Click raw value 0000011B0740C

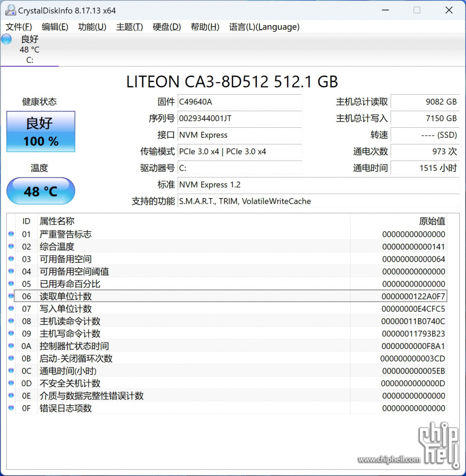[413, 321]
